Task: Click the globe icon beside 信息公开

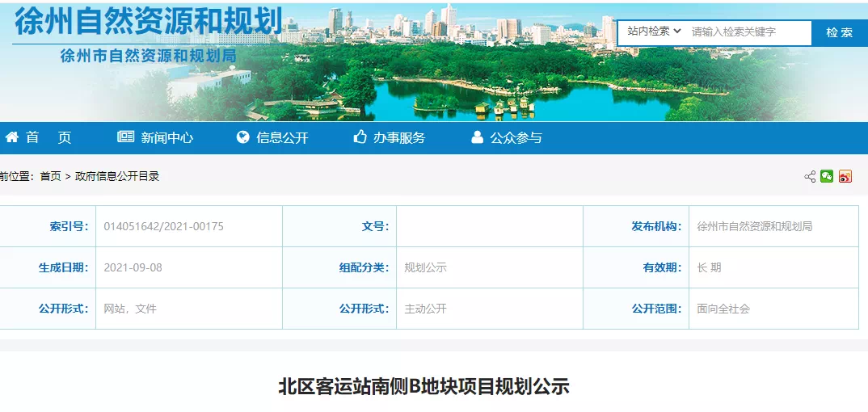Action: click(x=243, y=137)
